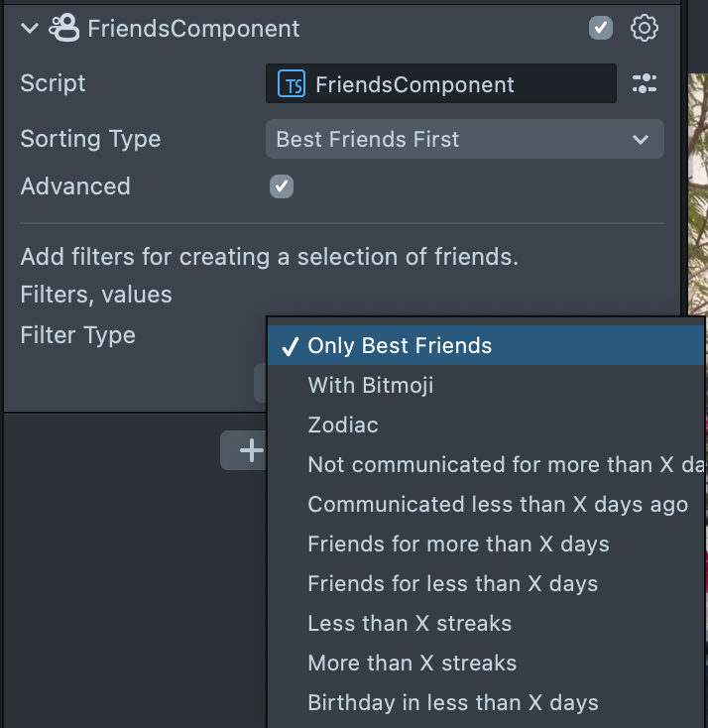Click the FriendsComponent people icon
The width and height of the screenshot is (708, 728).
click(x=64, y=28)
